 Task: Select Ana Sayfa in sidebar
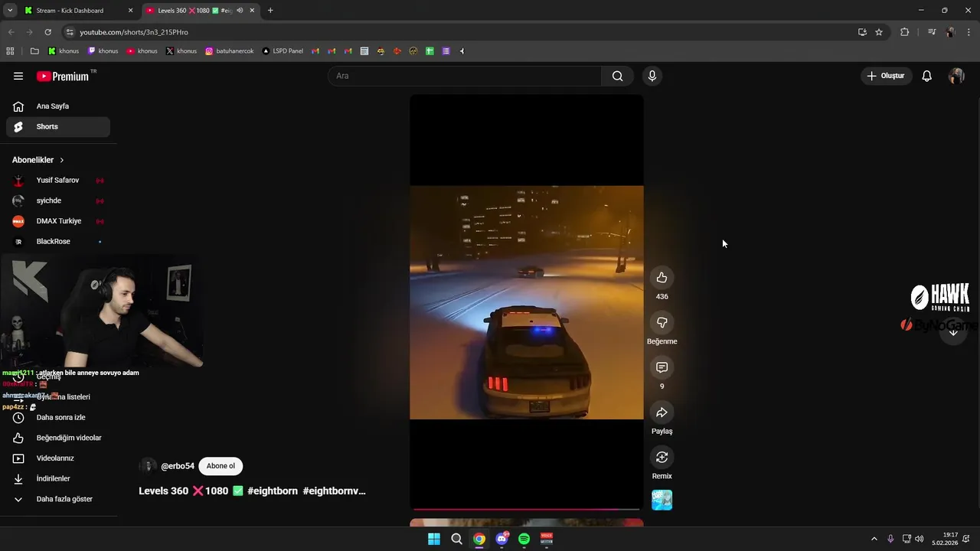tap(58, 106)
